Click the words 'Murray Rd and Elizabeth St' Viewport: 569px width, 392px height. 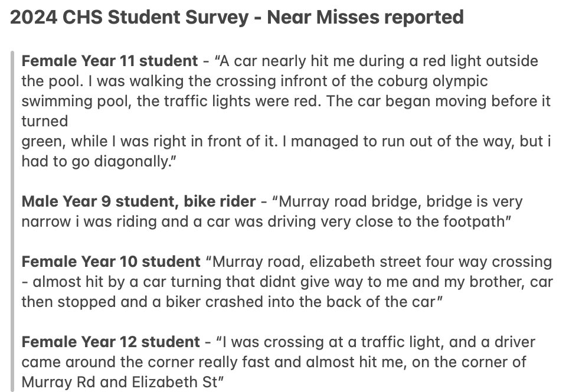pos(120,382)
